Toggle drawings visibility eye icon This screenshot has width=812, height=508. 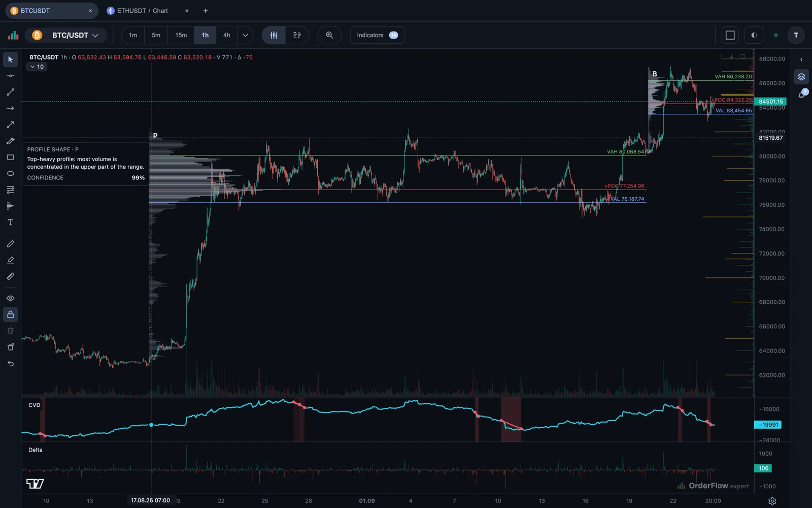point(10,298)
